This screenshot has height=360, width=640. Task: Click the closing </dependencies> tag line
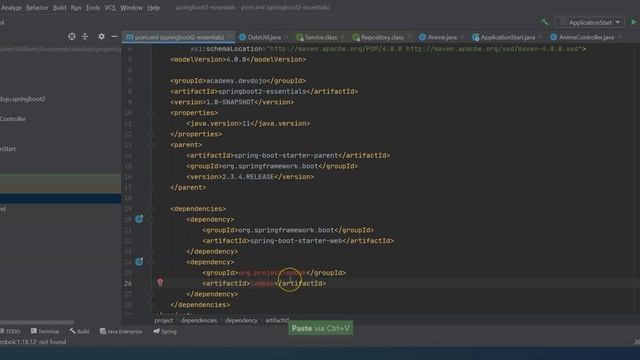pyautogui.click(x=200, y=304)
